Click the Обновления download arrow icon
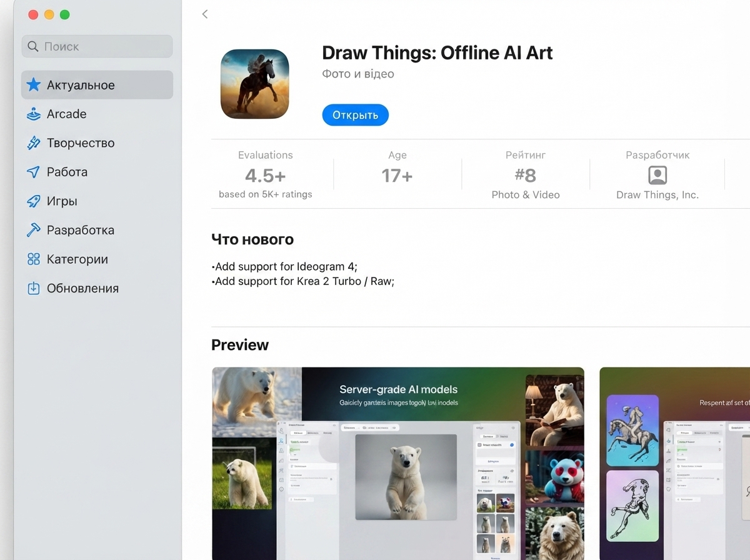 [x=34, y=288]
